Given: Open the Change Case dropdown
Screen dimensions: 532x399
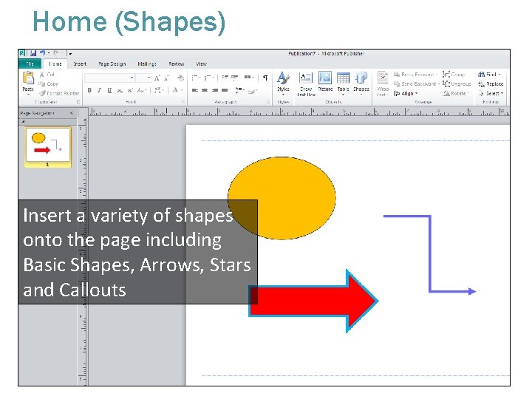Looking at the screenshot, I should tap(141, 90).
